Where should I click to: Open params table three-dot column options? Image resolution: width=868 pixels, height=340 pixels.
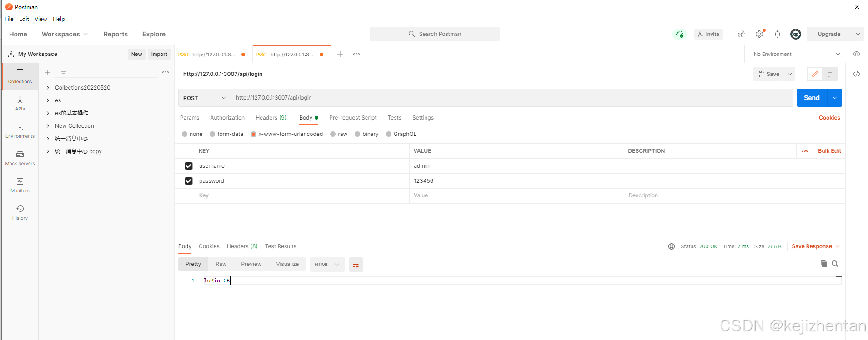805,151
